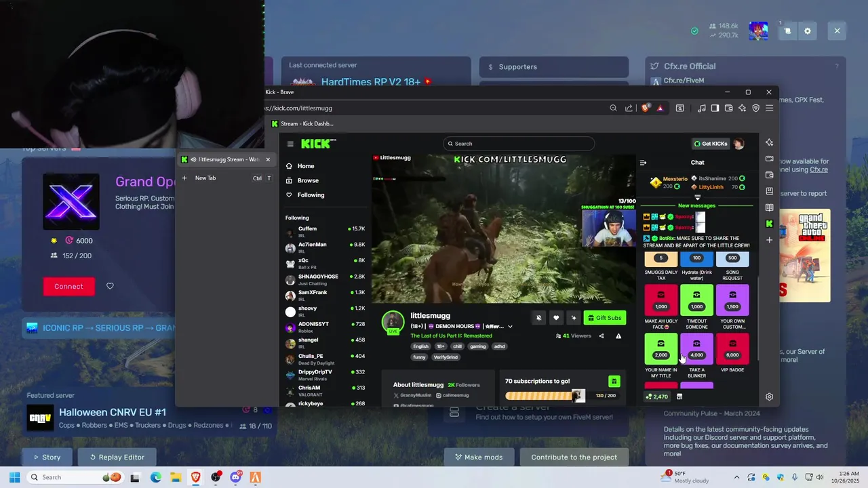
Task: Open the channel points 2,470 balance
Action: [x=657, y=396]
